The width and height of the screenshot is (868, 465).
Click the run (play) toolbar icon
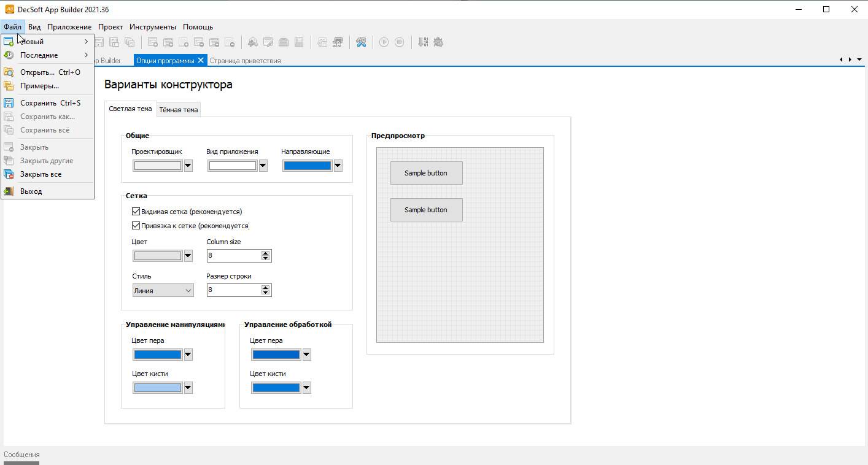[384, 42]
